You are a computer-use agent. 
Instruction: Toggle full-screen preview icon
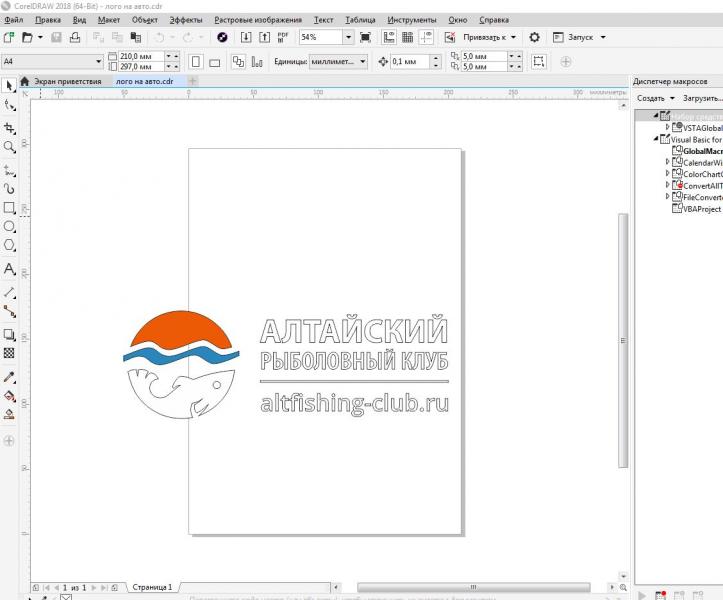365,37
